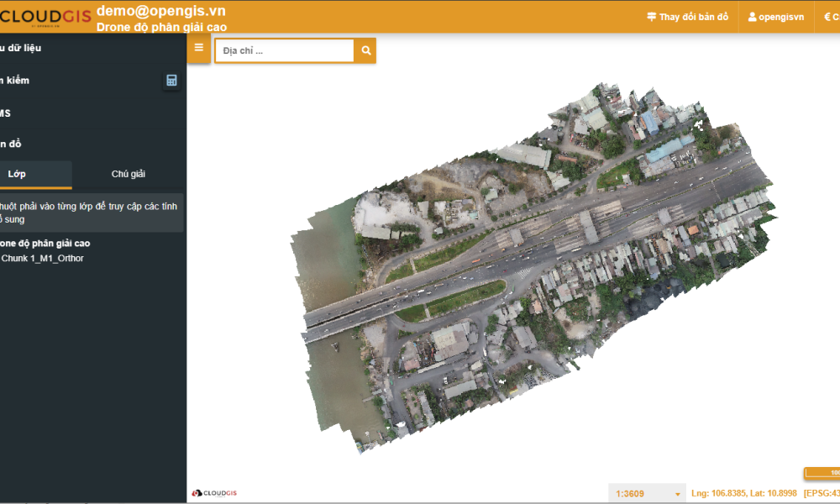Open the calculator icon in sidebar
The width and height of the screenshot is (840, 504).
pos(171,81)
